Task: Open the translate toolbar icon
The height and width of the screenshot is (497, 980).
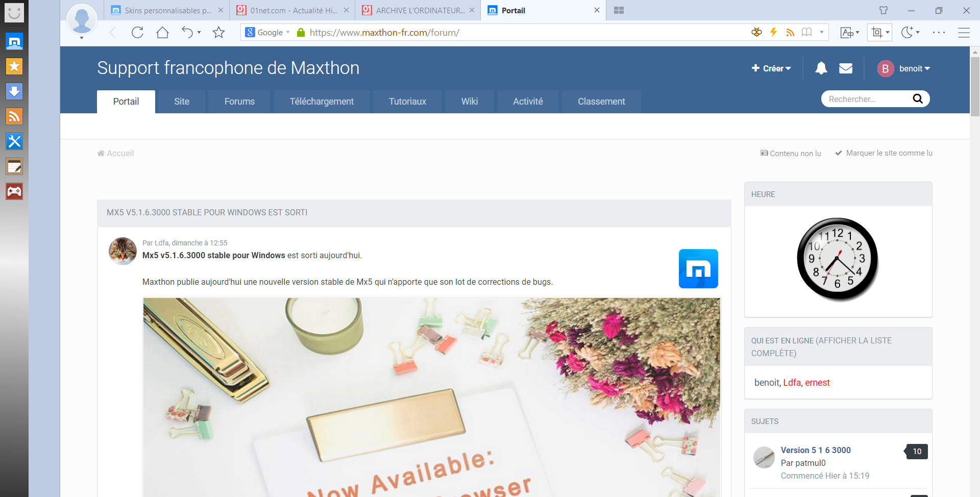Action: [847, 33]
